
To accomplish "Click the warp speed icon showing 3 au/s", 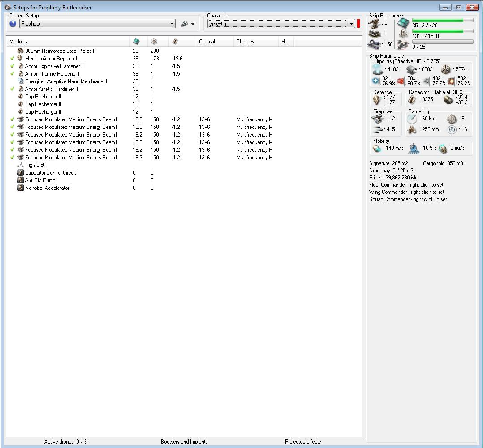I will pyautogui.click(x=443, y=149).
